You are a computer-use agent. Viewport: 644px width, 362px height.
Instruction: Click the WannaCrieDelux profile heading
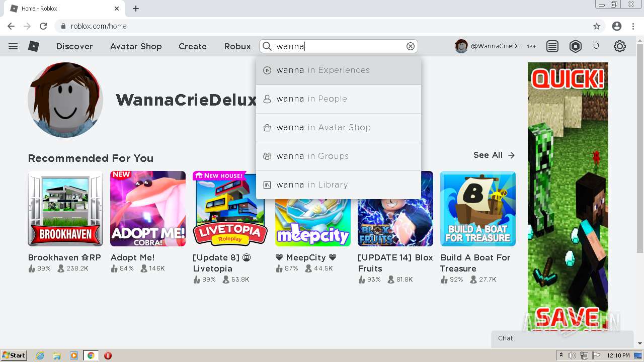[x=186, y=100]
